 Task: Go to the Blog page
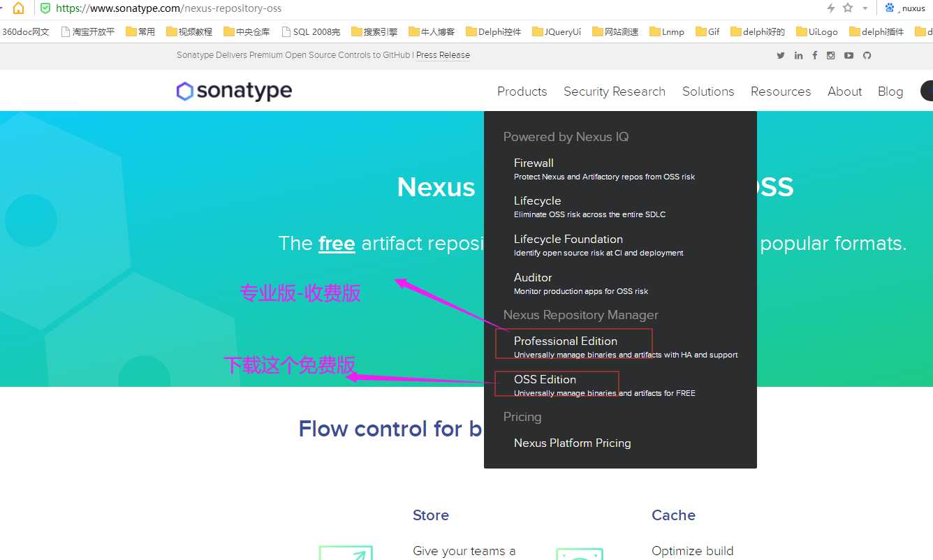click(x=890, y=91)
